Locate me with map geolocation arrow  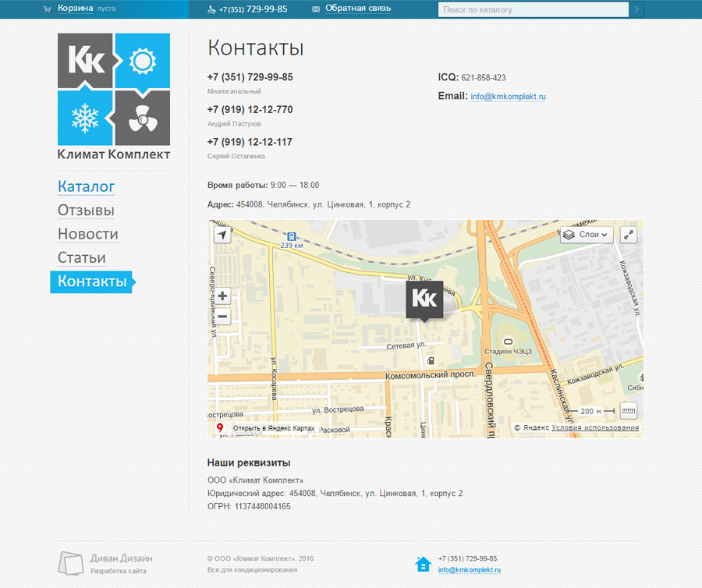pos(222,235)
